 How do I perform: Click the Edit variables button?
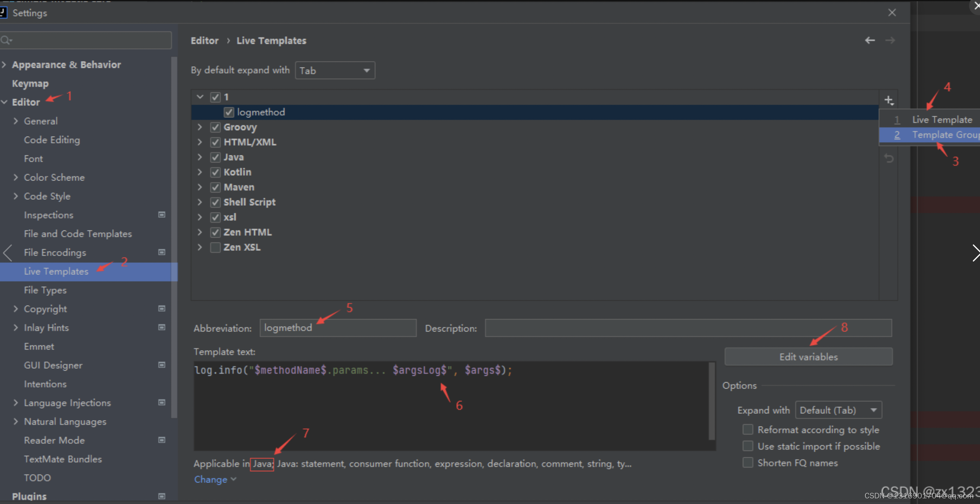[x=808, y=357]
